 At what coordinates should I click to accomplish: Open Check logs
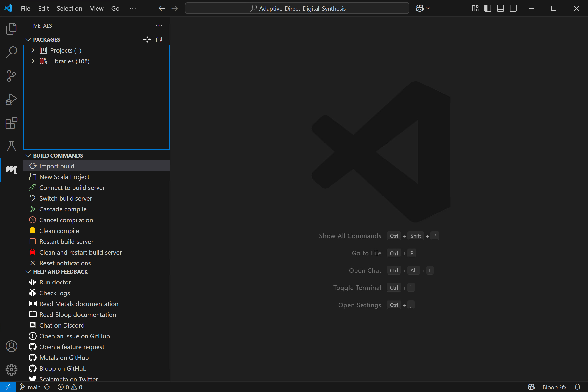[97, 293]
